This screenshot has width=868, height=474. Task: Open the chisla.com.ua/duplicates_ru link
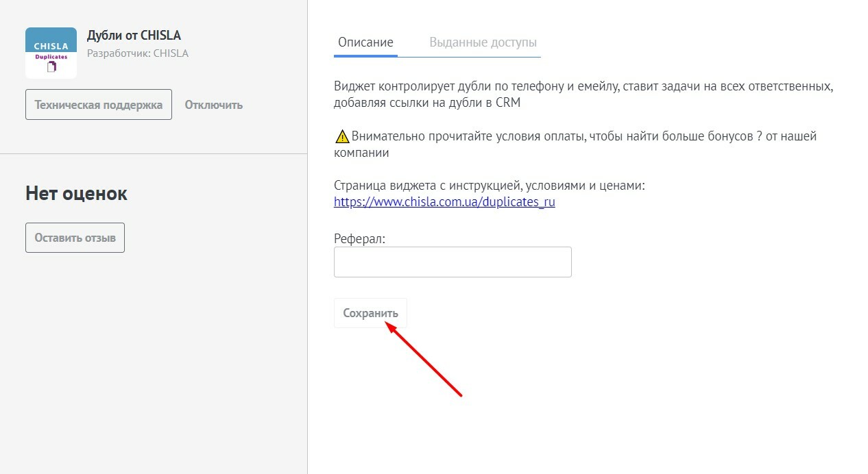pos(444,202)
